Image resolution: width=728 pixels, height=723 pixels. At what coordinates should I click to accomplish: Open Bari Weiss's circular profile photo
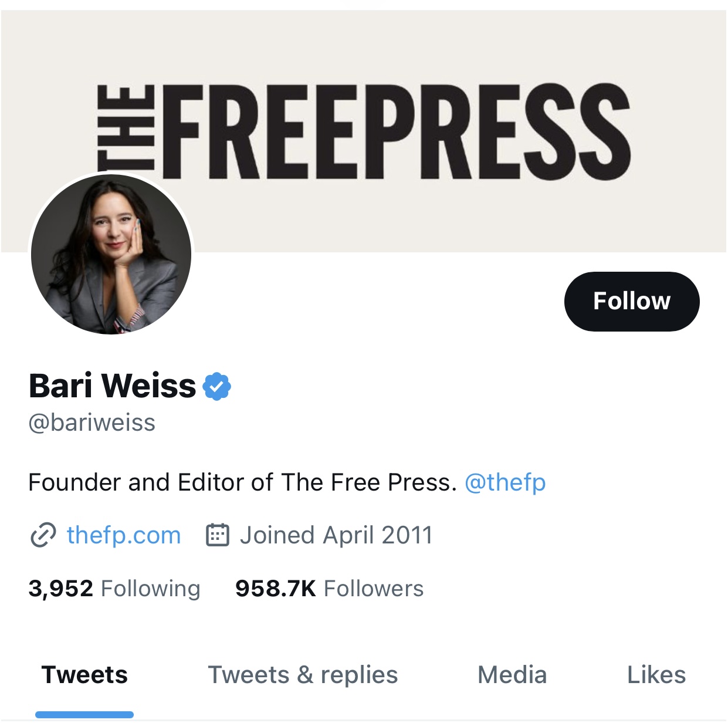point(111,255)
